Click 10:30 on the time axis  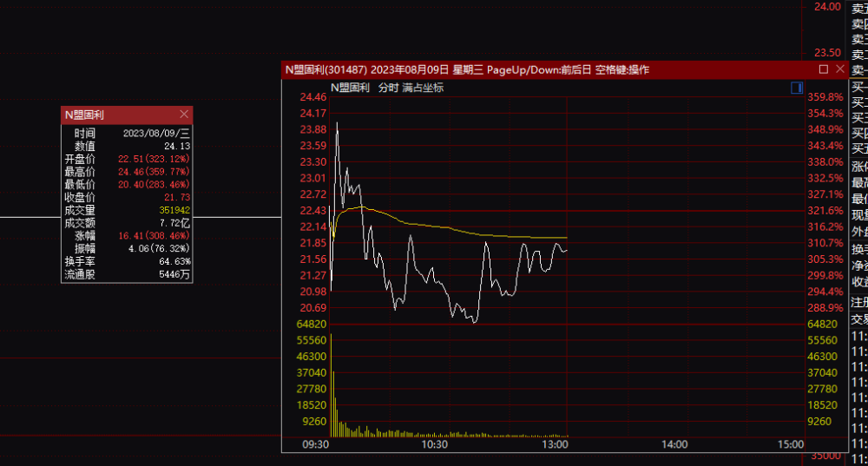click(x=435, y=444)
